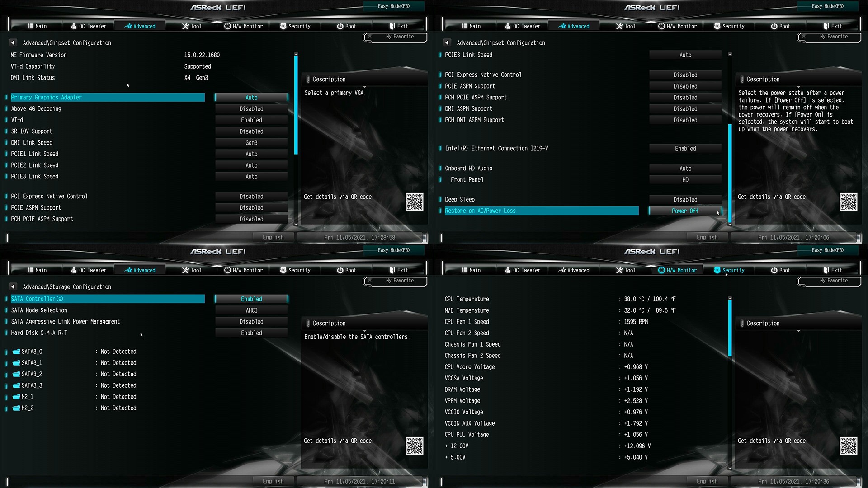The width and height of the screenshot is (868, 488).
Task: Click My Favorite star on Storage Configuration screen
Action: [x=370, y=281]
